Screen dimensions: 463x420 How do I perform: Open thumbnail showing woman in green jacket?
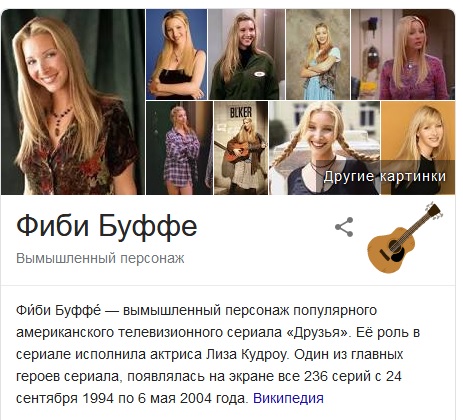click(x=246, y=54)
